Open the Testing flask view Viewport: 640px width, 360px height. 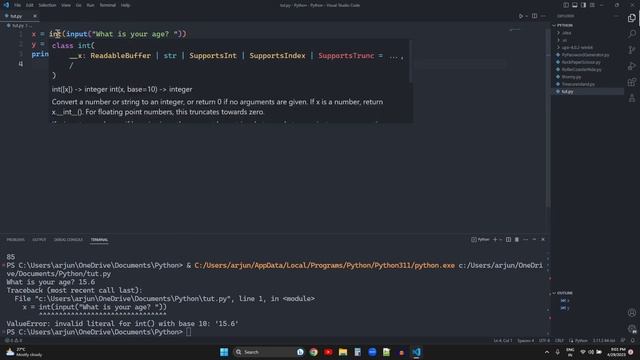click(632, 98)
